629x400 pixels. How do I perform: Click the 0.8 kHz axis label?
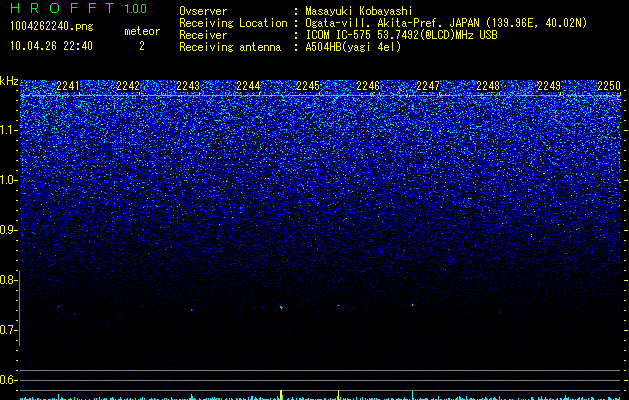coord(8,280)
